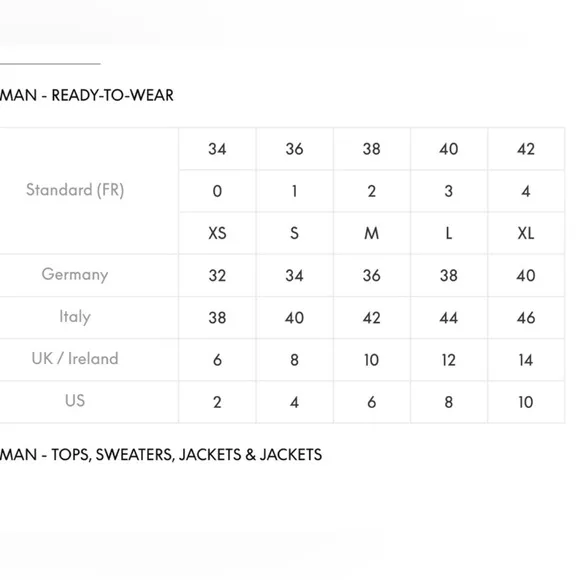Click the Tops, Sweaters, Jackets heading
The height and width of the screenshot is (580, 580).
pyautogui.click(x=161, y=455)
